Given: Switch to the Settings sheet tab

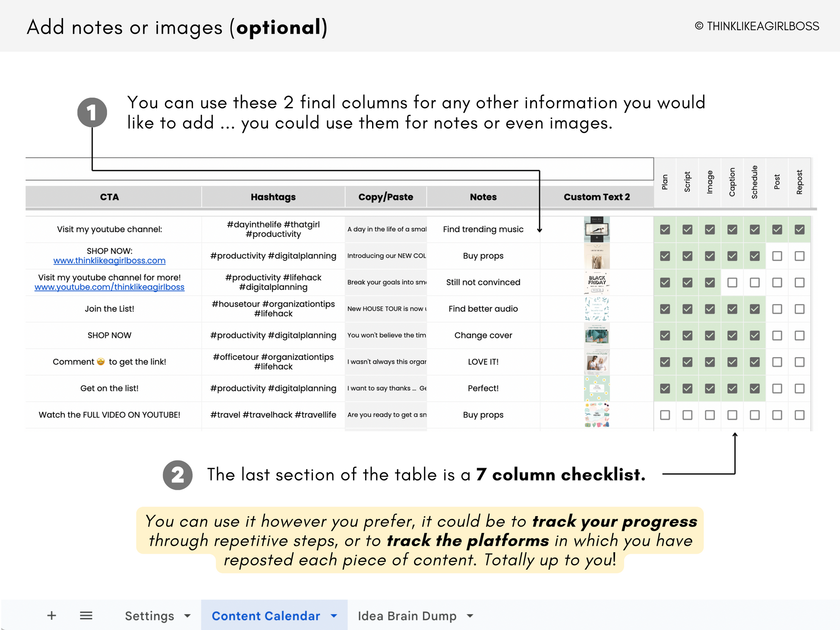Looking at the screenshot, I should coord(149,616).
